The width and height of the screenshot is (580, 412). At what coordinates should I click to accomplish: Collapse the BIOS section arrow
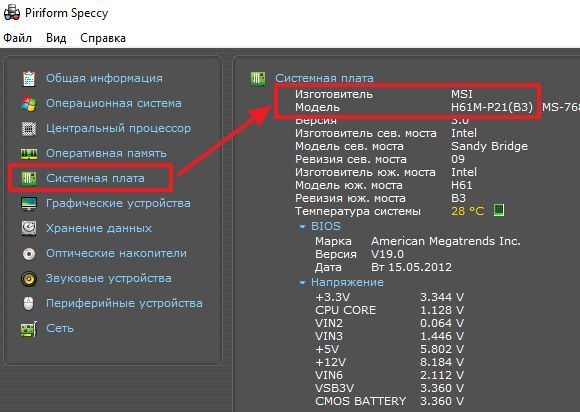click(x=302, y=227)
